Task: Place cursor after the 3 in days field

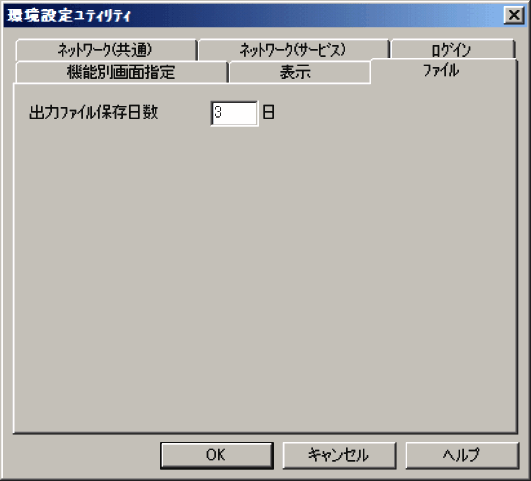Action: [224, 112]
